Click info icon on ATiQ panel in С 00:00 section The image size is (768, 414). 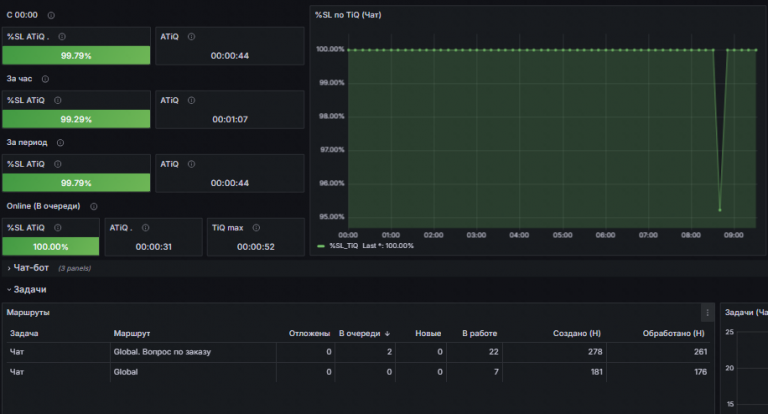(x=192, y=37)
